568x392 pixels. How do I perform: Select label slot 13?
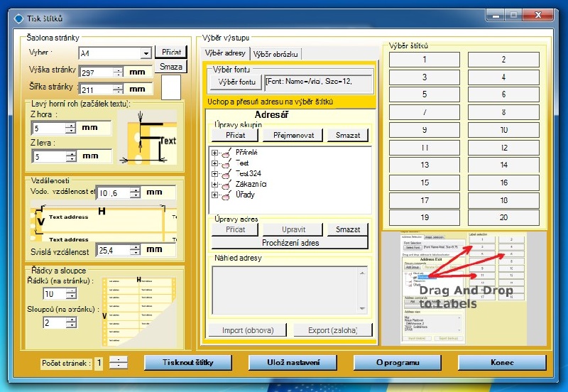pyautogui.click(x=425, y=165)
